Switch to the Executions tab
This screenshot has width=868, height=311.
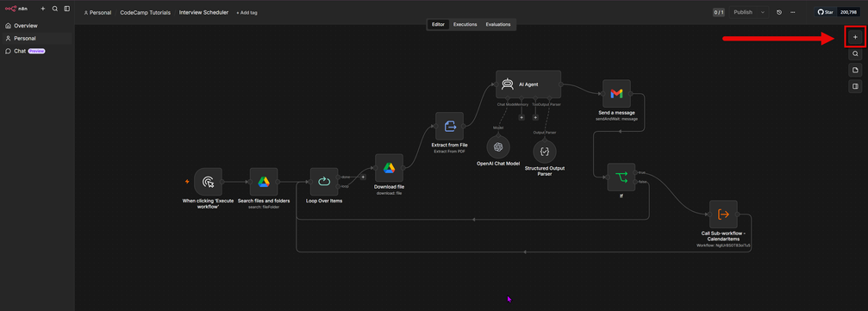(465, 24)
